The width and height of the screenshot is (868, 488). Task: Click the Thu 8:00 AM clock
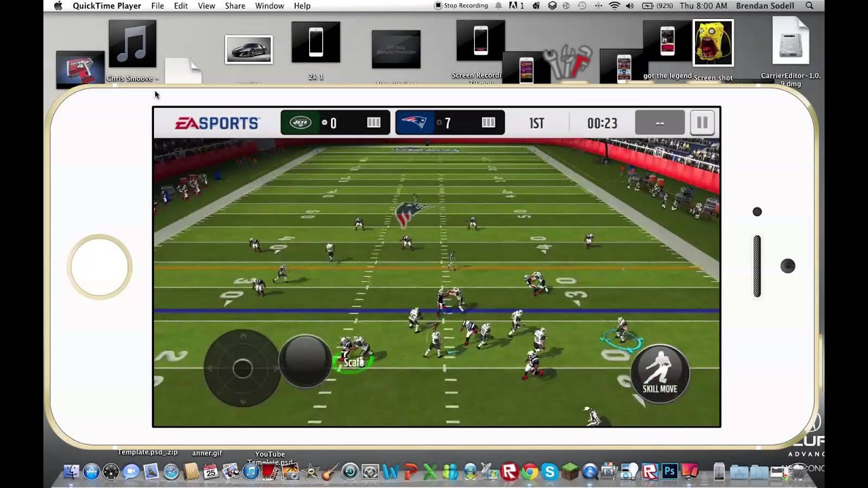coord(703,5)
